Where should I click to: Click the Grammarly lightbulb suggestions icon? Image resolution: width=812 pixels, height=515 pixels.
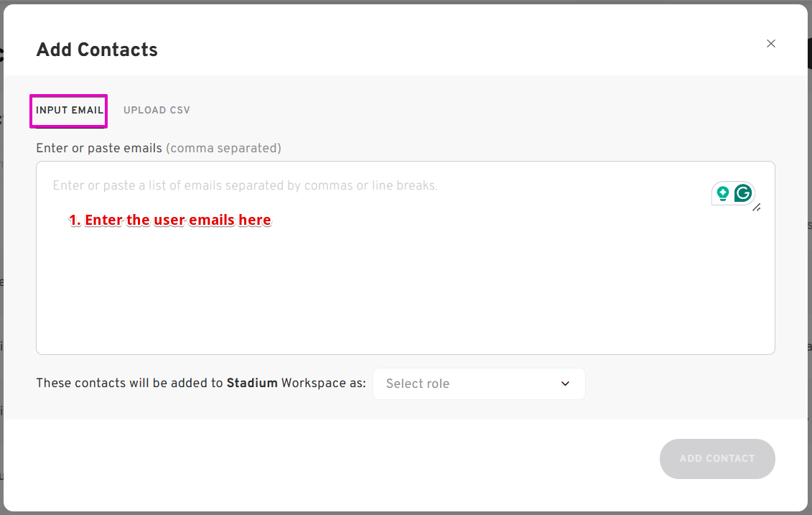pyautogui.click(x=722, y=193)
